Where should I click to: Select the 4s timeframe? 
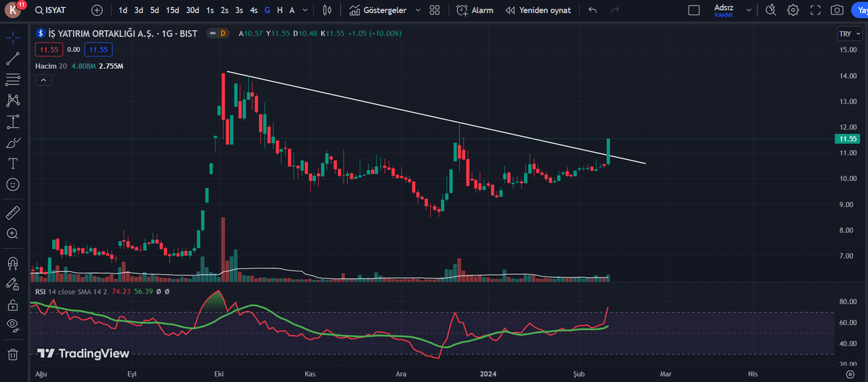tap(253, 10)
